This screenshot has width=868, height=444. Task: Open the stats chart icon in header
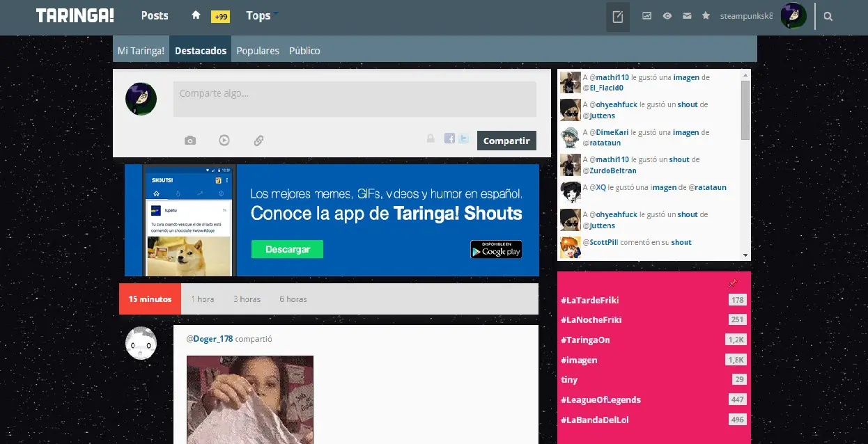(647, 15)
